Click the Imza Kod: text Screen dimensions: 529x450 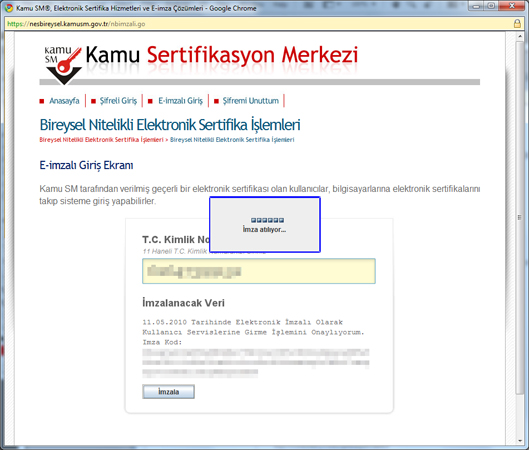(162, 342)
